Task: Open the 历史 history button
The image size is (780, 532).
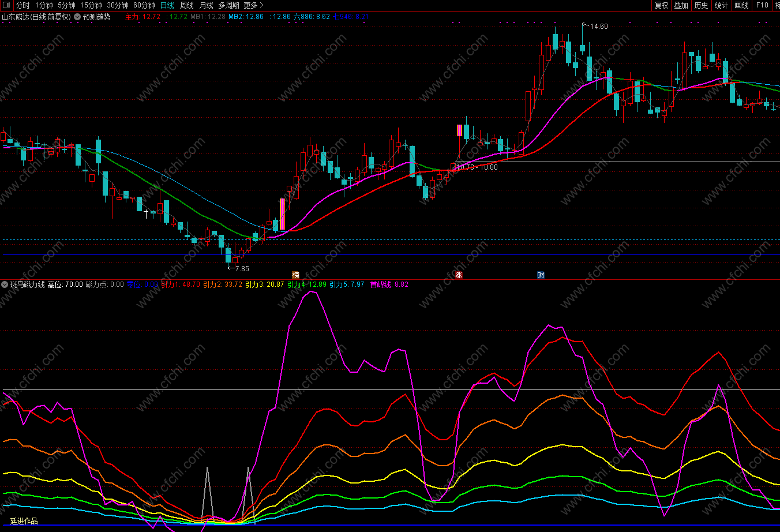Action: (x=702, y=5)
